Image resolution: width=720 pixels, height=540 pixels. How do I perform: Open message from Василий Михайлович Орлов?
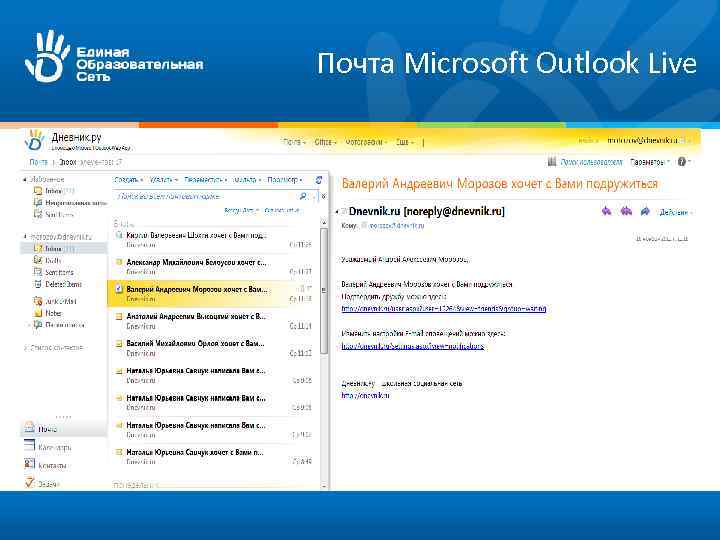214,348
